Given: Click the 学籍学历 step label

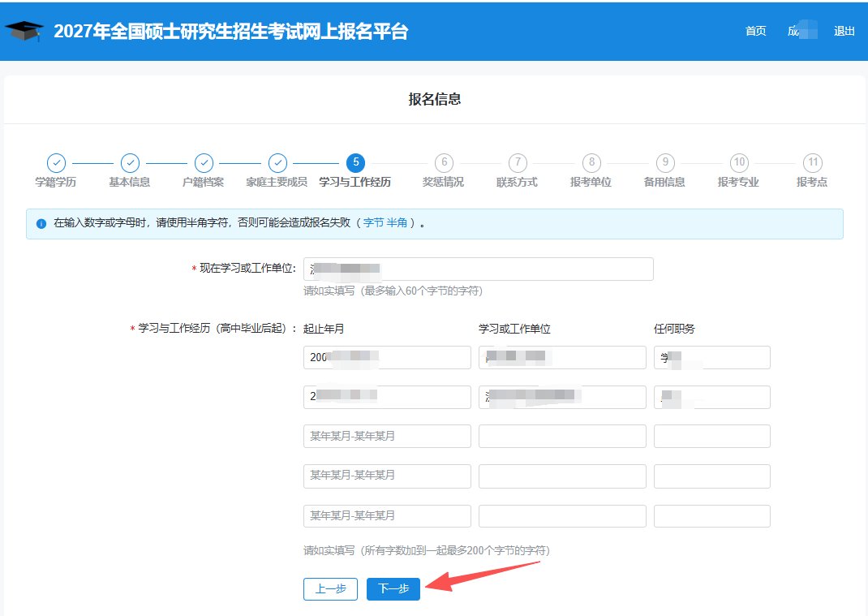Looking at the screenshot, I should point(56,183).
